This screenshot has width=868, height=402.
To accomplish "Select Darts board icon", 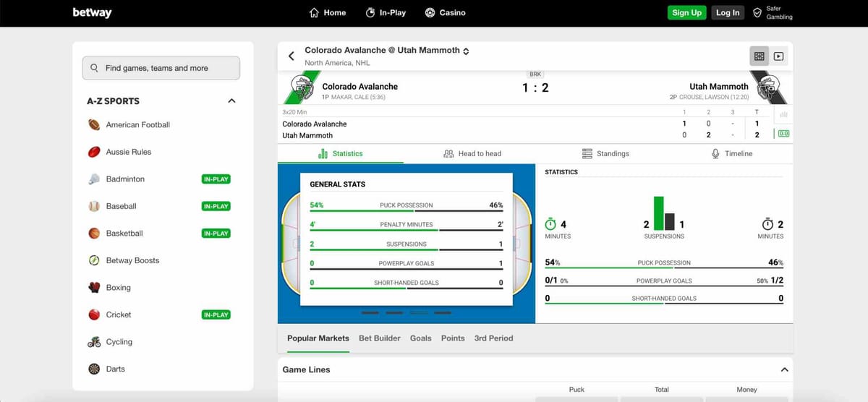I will click(x=94, y=369).
